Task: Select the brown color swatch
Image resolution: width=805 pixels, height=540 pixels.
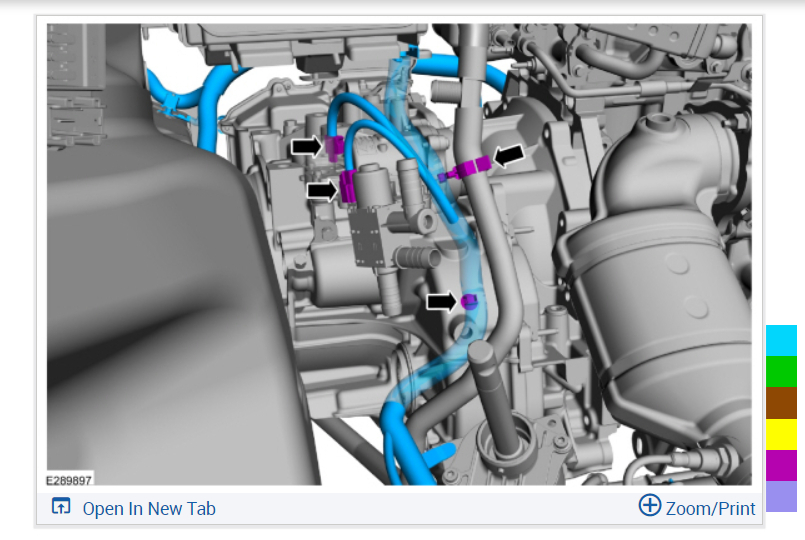Action: (781, 403)
